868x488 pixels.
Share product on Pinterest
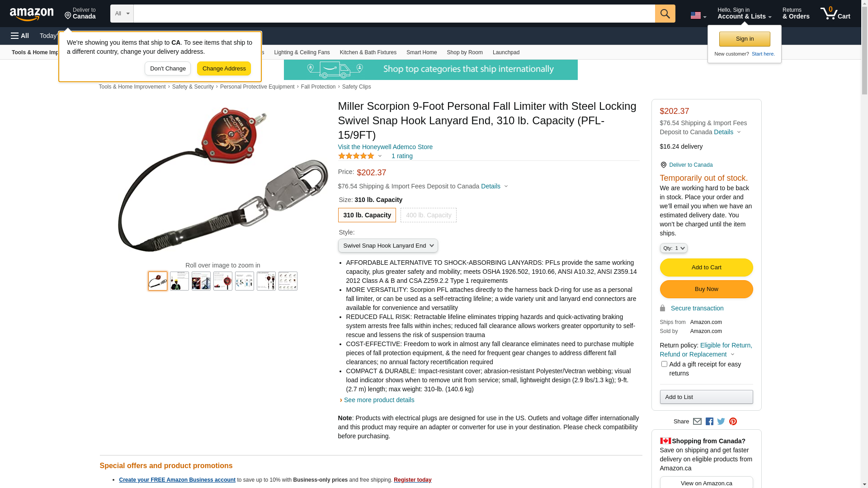[733, 421]
